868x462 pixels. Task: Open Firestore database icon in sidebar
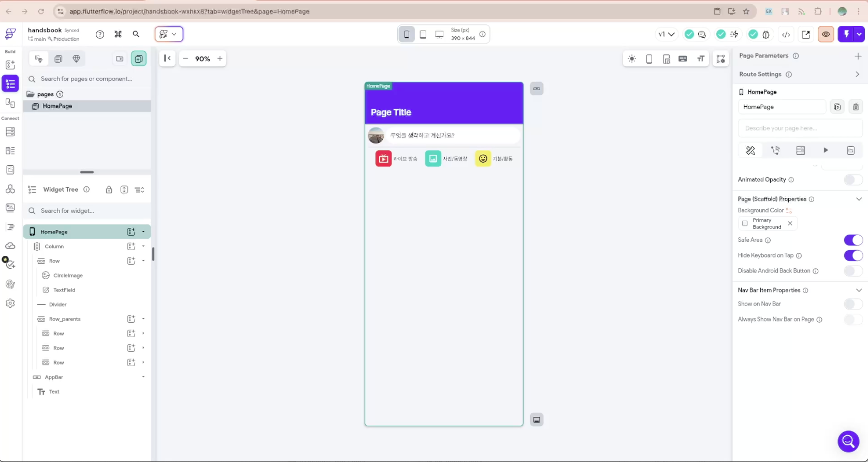(10, 132)
